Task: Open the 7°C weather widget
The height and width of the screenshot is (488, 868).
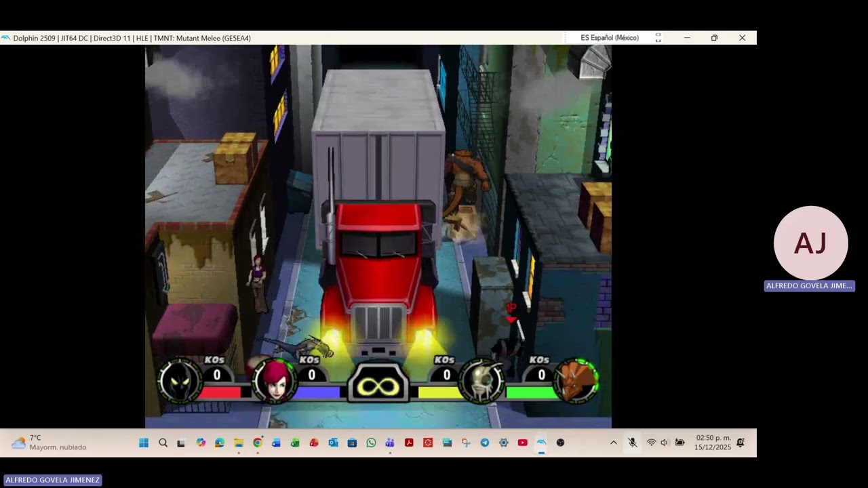Action: (x=49, y=443)
